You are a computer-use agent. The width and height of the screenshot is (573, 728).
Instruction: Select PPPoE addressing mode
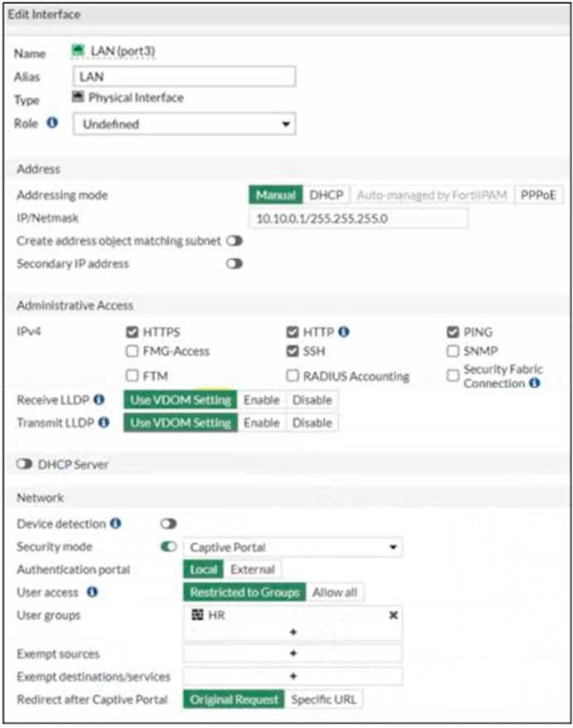pyautogui.click(x=537, y=195)
